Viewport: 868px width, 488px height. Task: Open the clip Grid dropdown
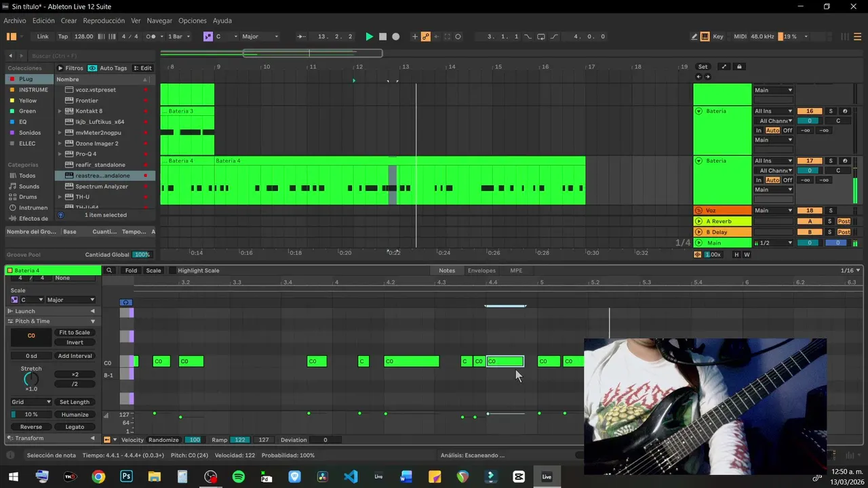tap(31, 402)
